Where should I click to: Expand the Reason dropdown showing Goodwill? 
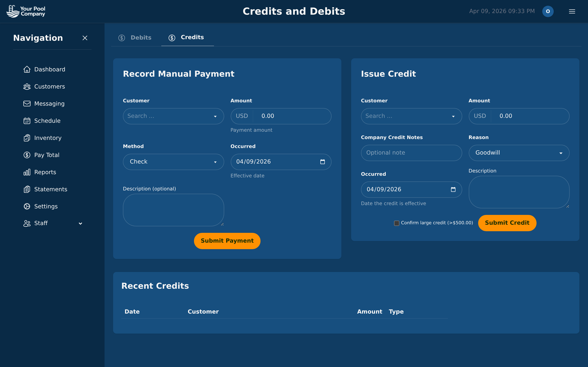point(519,153)
